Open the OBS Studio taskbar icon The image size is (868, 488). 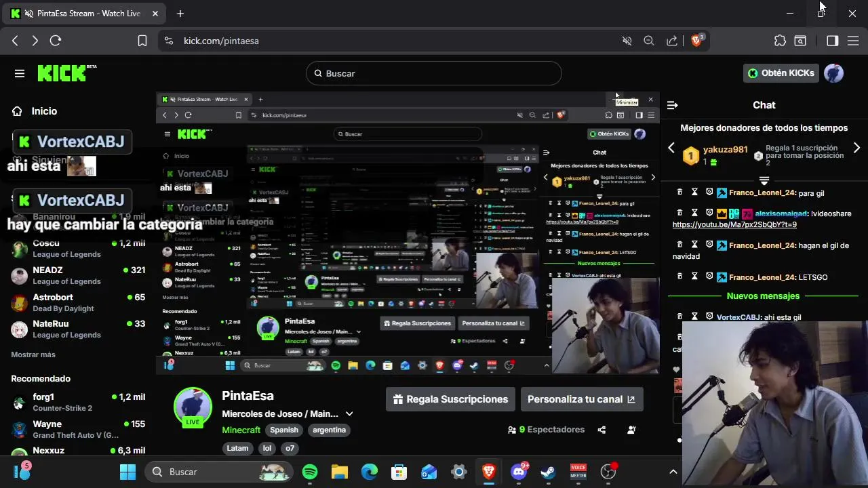[608, 472]
